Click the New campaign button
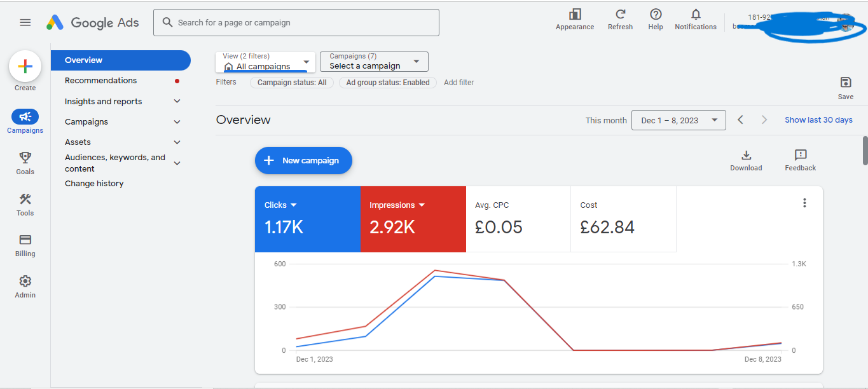Viewport: 868px width, 389px height. pos(303,161)
